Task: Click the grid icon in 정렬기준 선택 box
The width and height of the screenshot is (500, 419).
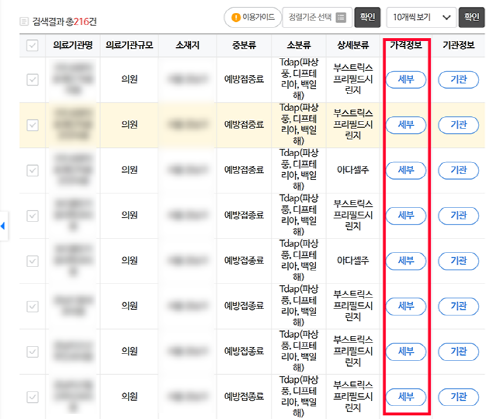Action: click(x=341, y=17)
